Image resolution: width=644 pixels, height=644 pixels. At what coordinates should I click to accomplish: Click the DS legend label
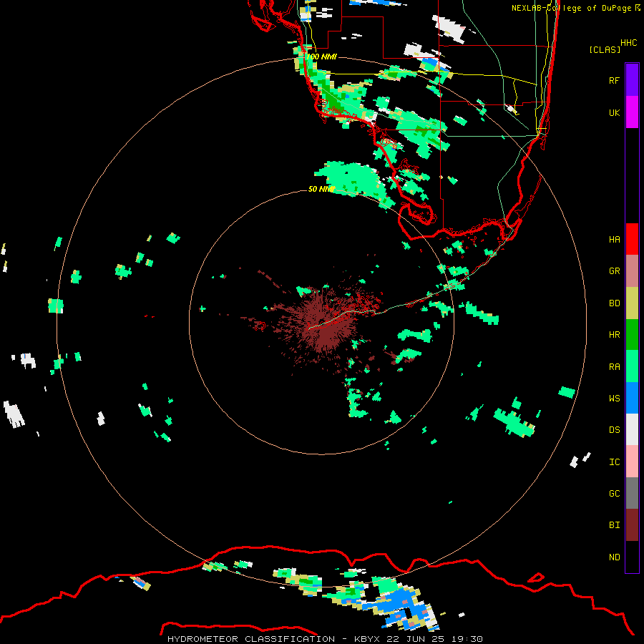pyautogui.click(x=614, y=430)
